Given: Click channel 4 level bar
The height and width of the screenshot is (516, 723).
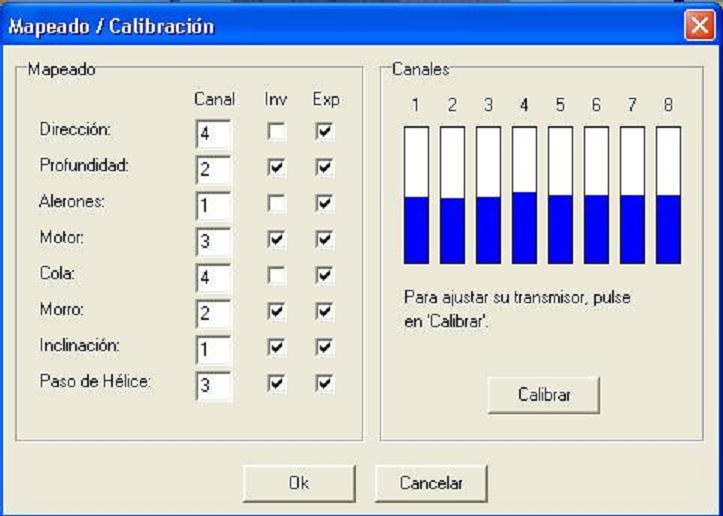Looking at the screenshot, I should [524, 195].
